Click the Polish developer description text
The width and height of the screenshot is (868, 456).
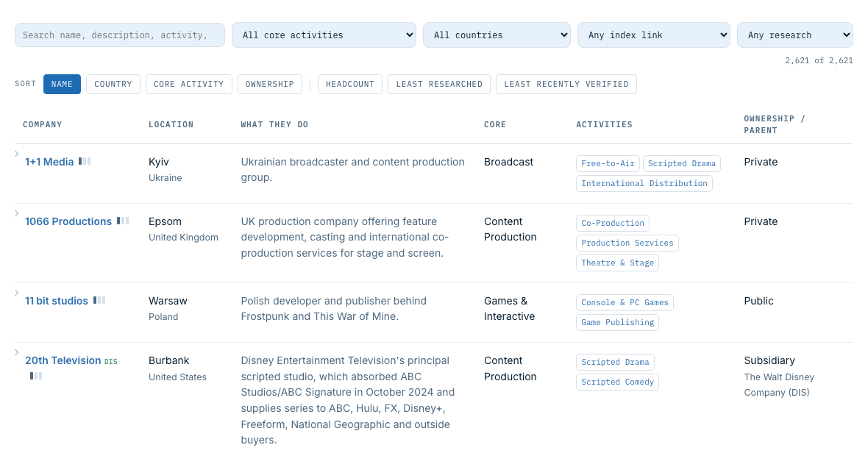pos(334,308)
